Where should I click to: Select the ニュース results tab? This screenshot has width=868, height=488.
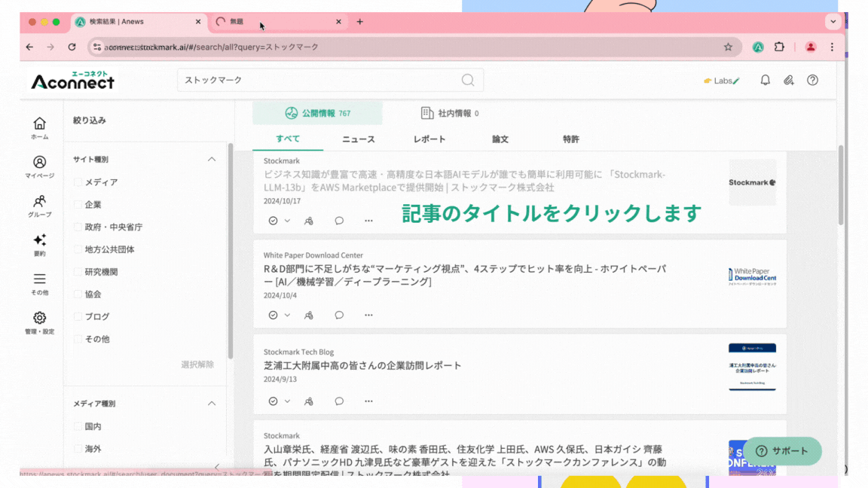click(359, 139)
